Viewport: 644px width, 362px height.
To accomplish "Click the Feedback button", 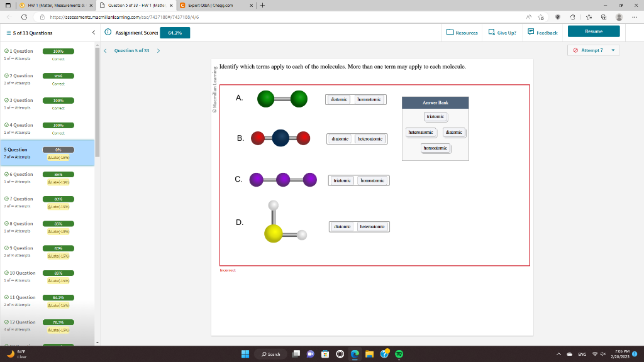I will [x=543, y=33].
